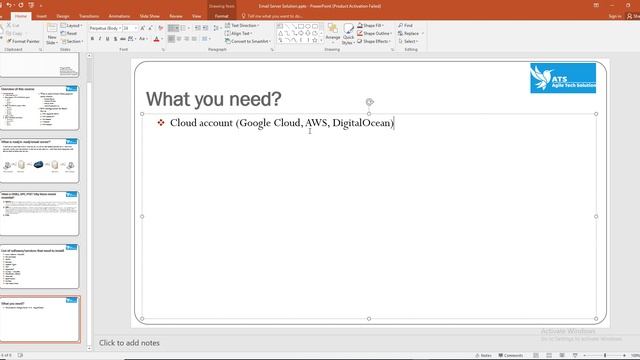
Task: Open the Text Direction dropdown
Action: click(242, 26)
